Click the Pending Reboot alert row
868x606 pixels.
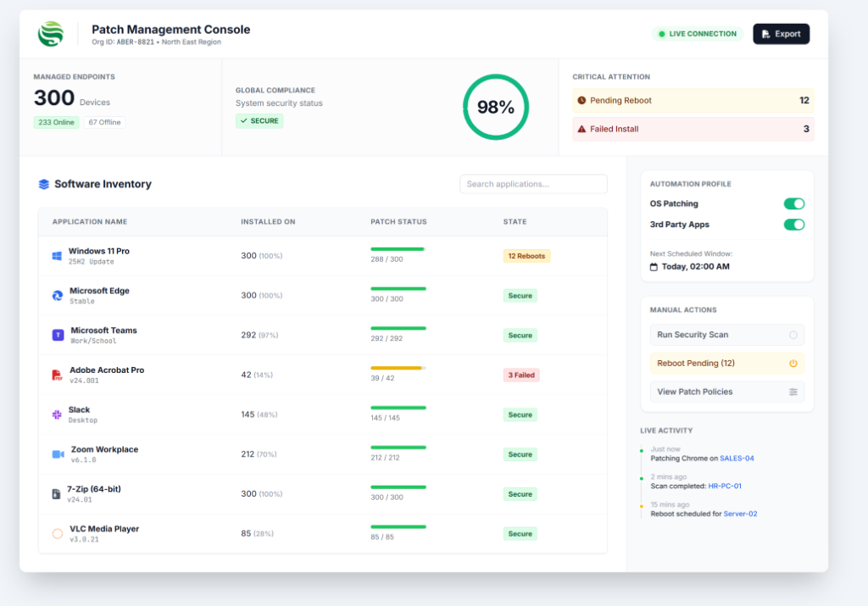693,100
